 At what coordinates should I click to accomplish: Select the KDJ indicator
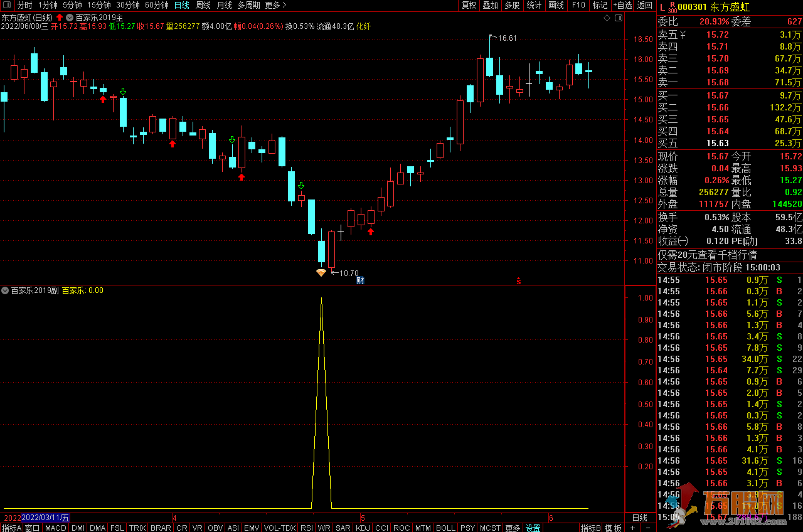[363, 528]
